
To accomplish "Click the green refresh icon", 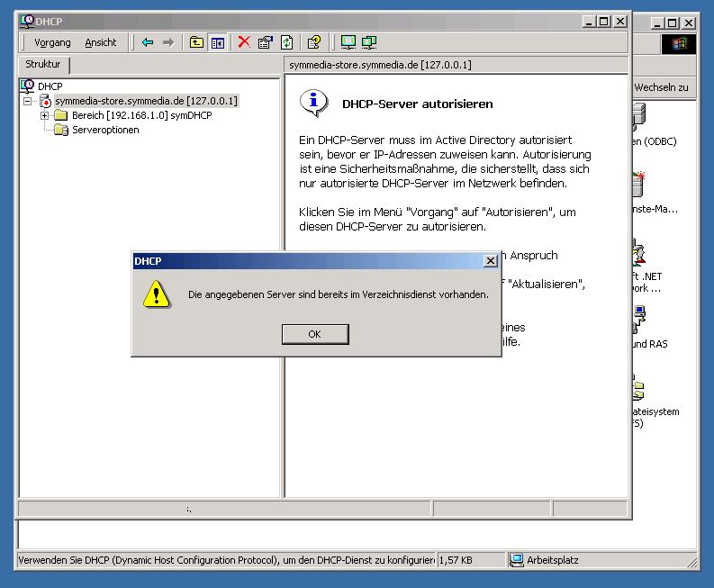I will pyautogui.click(x=287, y=42).
